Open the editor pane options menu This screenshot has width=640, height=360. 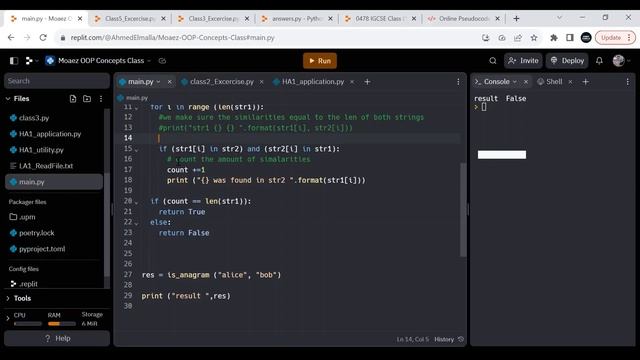(x=458, y=82)
